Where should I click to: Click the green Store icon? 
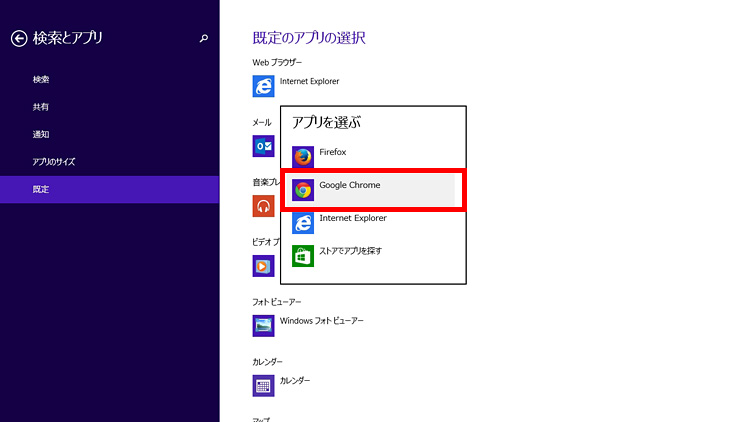[303, 255]
